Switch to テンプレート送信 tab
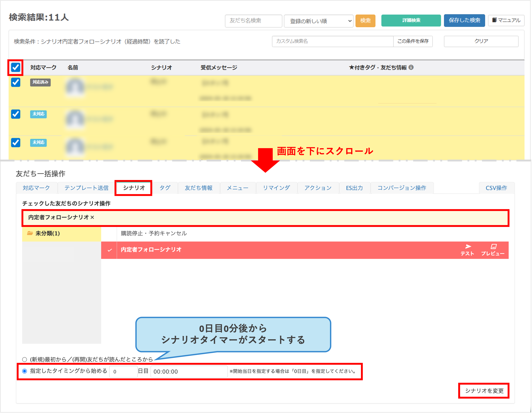 point(86,188)
